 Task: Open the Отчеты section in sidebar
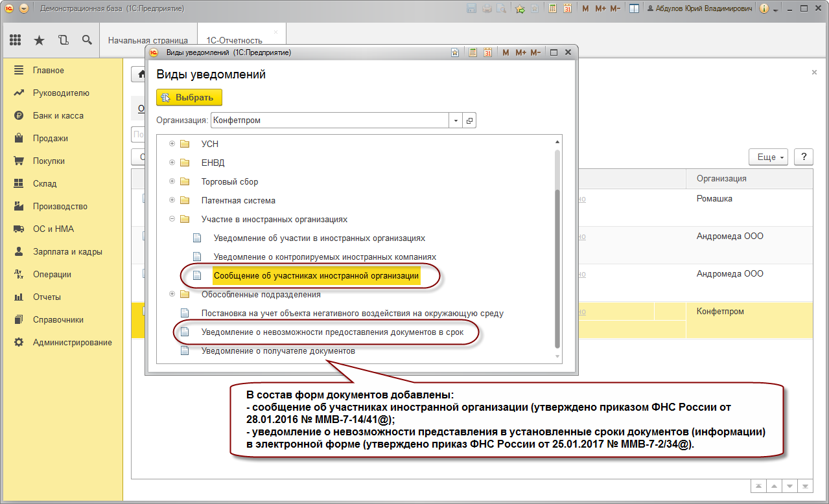pos(47,297)
